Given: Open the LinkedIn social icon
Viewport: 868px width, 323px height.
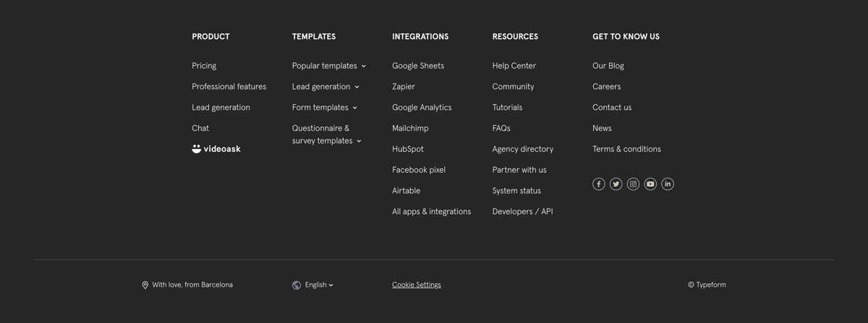Looking at the screenshot, I should [668, 184].
